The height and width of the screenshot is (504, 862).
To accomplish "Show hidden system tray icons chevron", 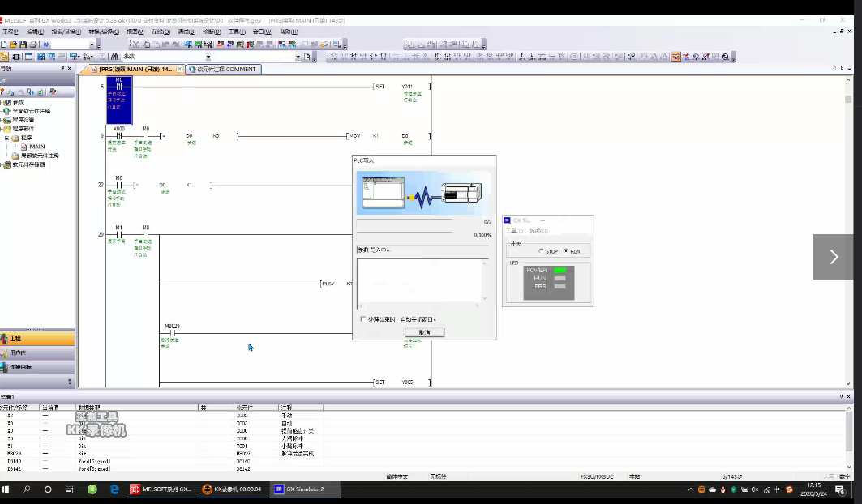I will pos(690,489).
